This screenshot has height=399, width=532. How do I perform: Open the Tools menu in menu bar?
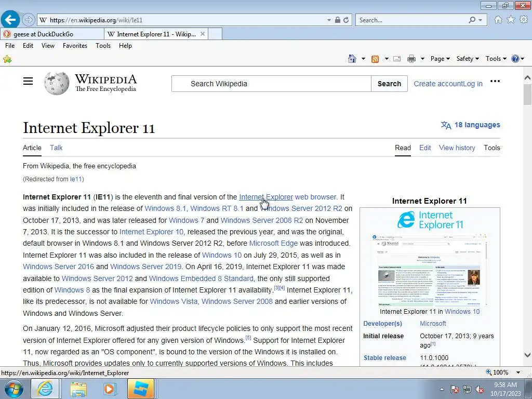[103, 46]
